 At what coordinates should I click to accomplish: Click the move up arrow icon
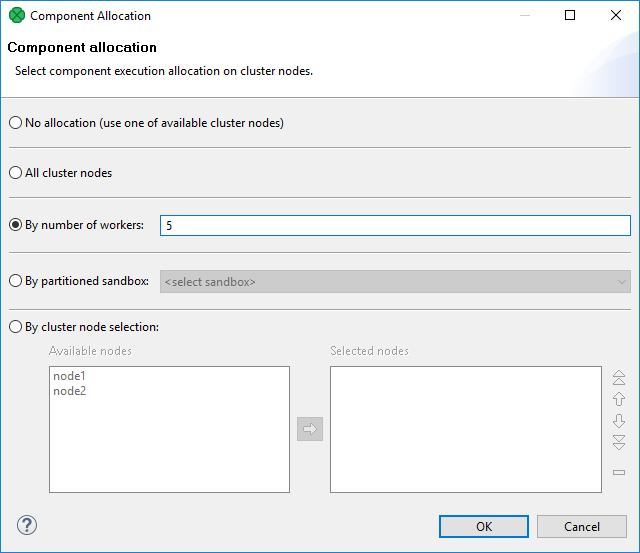(x=619, y=399)
